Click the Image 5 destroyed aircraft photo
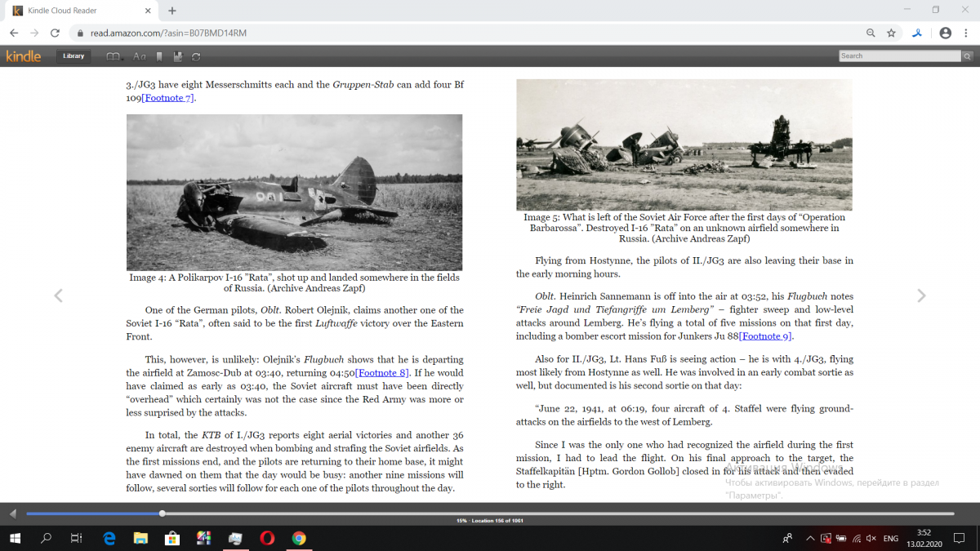 pos(684,144)
